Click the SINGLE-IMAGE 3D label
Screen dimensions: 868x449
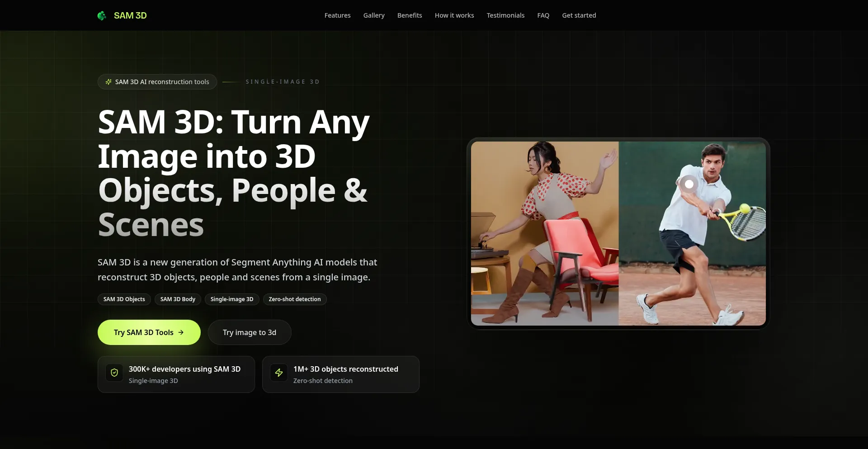pyautogui.click(x=283, y=82)
